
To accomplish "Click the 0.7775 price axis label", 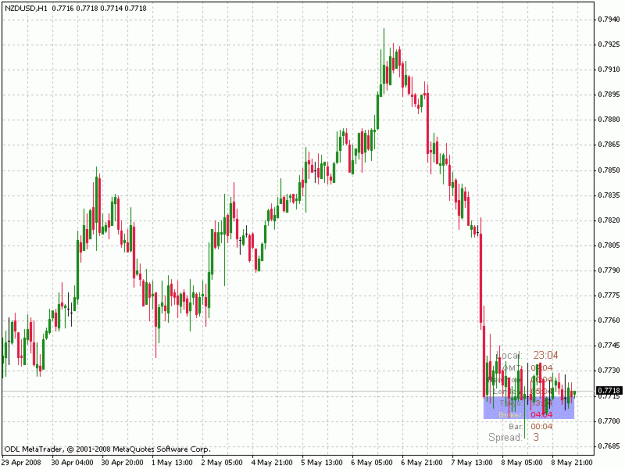I will 609,296.
